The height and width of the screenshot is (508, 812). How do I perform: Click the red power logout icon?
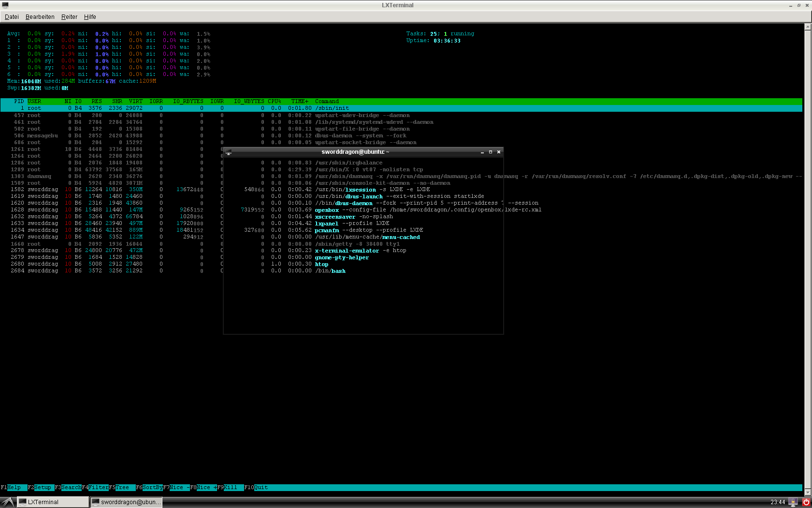[x=806, y=502]
